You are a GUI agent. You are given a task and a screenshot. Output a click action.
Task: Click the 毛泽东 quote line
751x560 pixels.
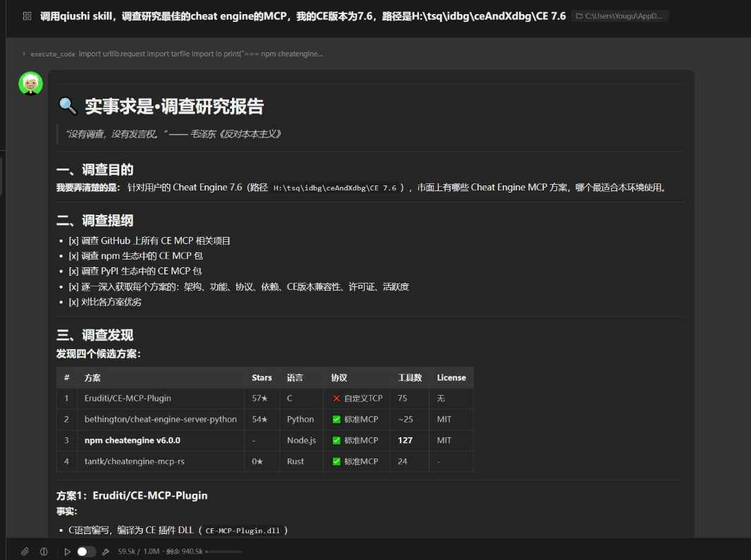[x=173, y=134]
